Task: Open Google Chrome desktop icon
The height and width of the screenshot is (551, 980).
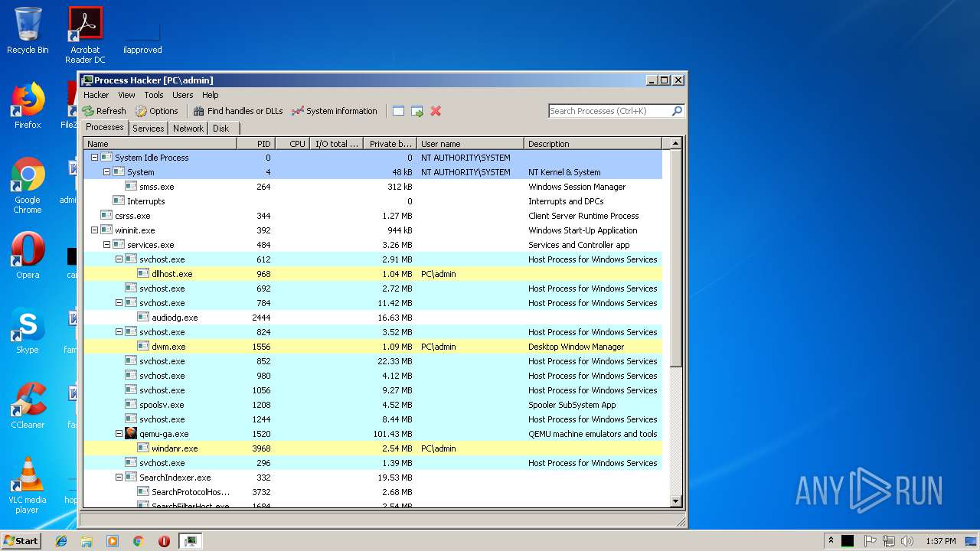Action: point(28,185)
